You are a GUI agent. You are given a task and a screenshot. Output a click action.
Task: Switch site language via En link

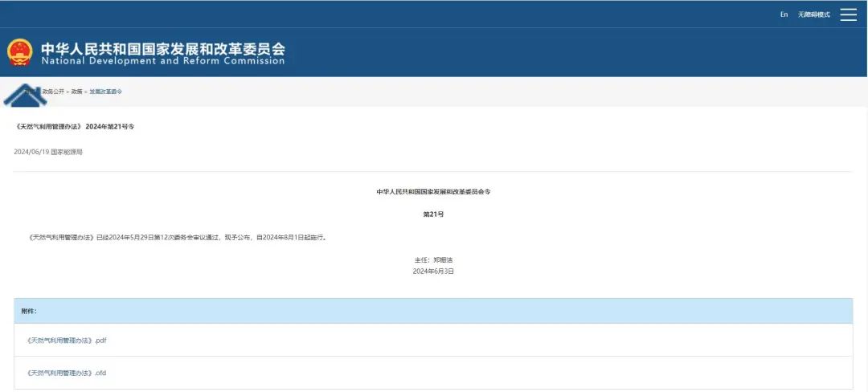784,14
